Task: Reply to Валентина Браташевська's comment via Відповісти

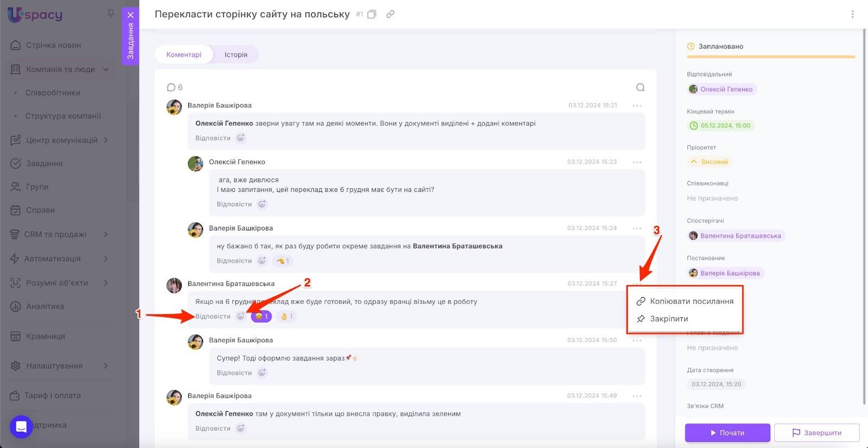Action: pos(213,317)
